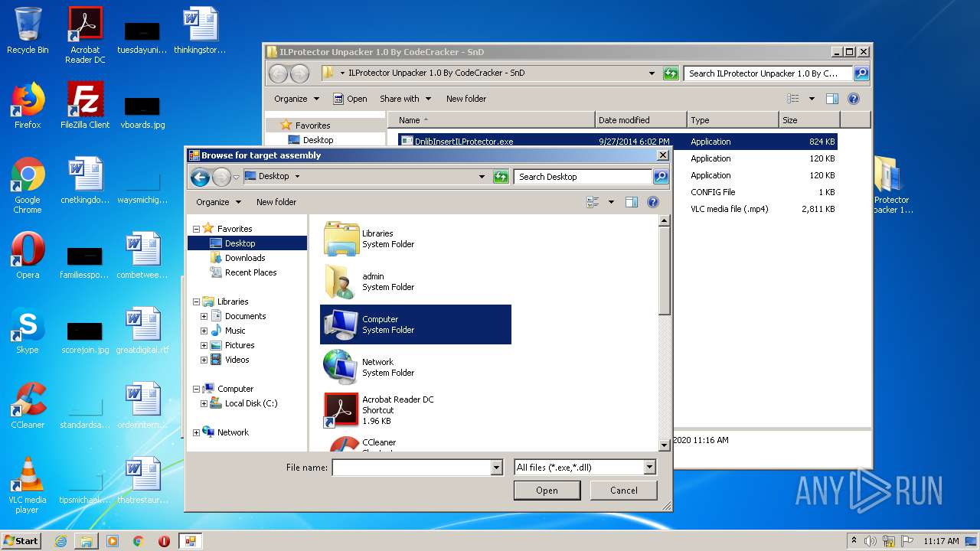Show hidden tray icons arrow
Viewport: 980px width, 551px height.
[854, 540]
